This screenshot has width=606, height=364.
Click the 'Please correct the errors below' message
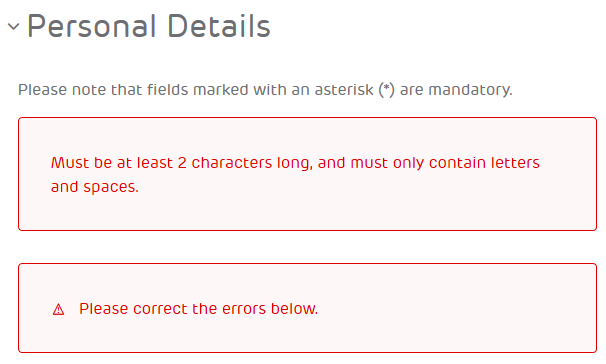198,309
